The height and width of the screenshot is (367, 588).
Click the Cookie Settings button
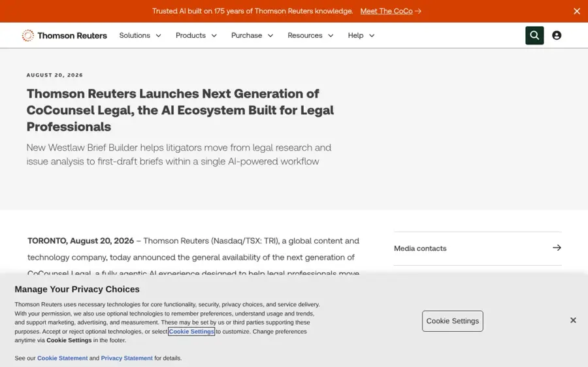tap(453, 321)
